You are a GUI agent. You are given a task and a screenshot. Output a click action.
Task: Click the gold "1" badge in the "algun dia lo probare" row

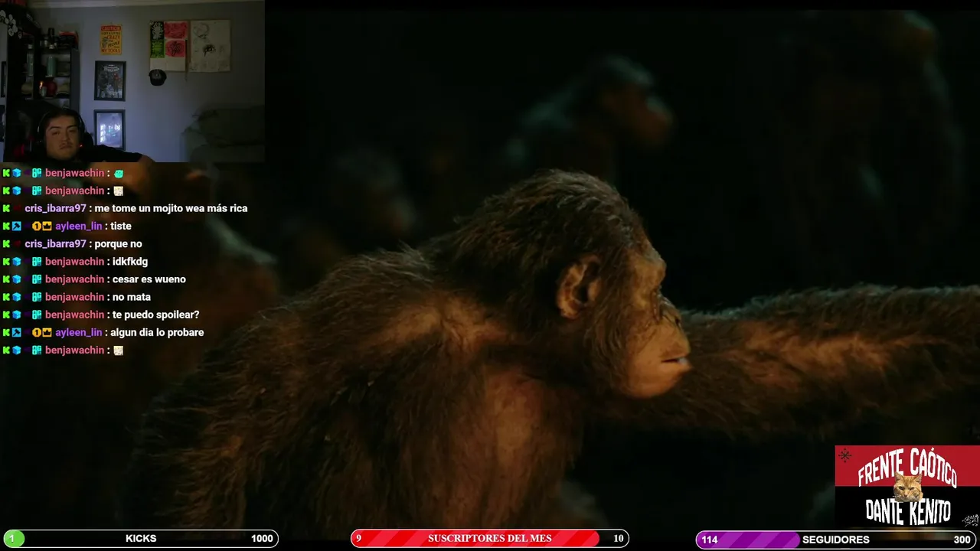(x=36, y=333)
